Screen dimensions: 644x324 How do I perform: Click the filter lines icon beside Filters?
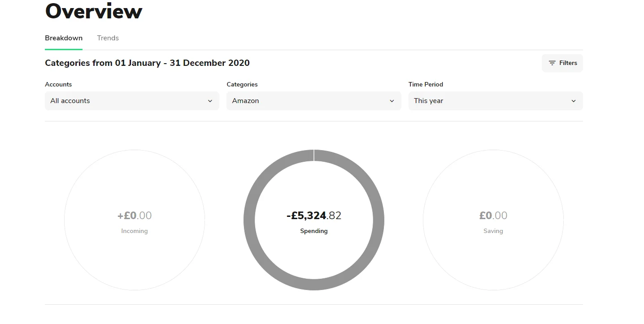[x=552, y=63]
